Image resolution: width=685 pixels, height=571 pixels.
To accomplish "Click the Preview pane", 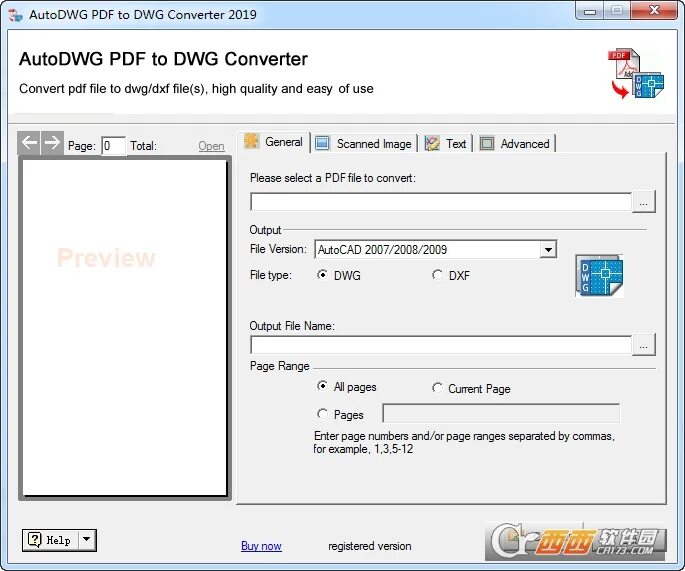I will click(125, 328).
